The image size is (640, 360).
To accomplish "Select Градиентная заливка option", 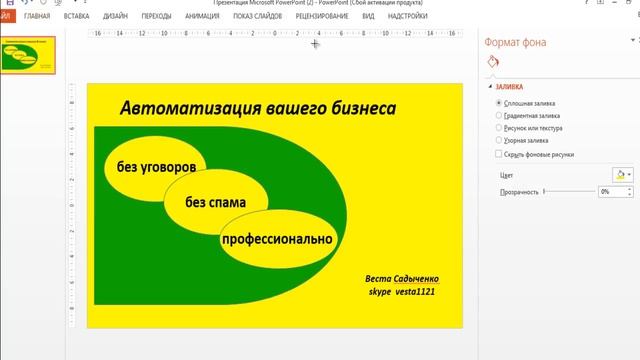I will coord(498,116).
